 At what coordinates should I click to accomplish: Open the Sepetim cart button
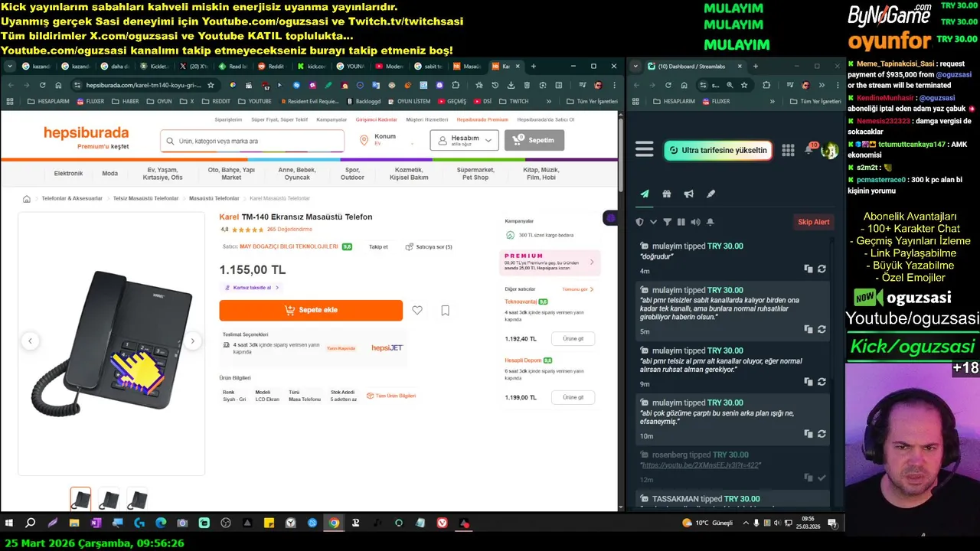pyautogui.click(x=534, y=140)
